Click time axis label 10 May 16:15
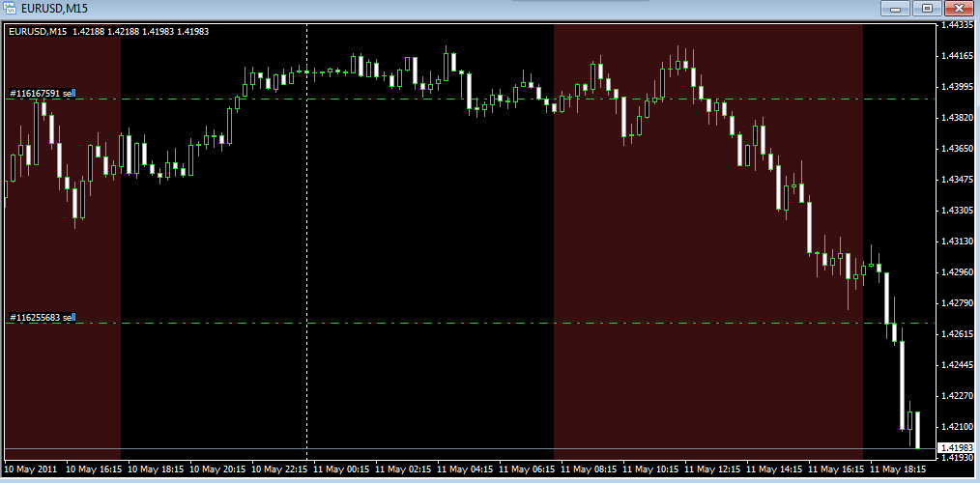The width and height of the screenshot is (980, 483). (x=93, y=469)
